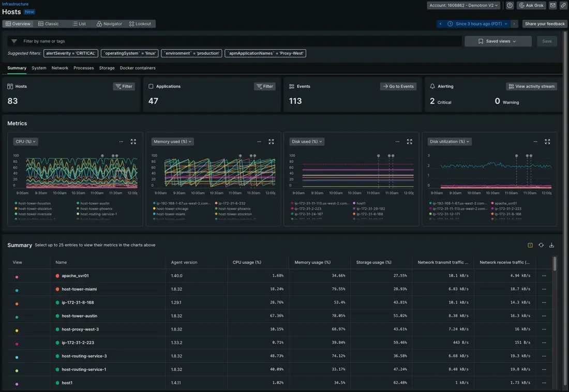Image resolution: width=569 pixels, height=392 pixels.
Task: Open the CPU (%) metric dropdown
Action: click(x=26, y=142)
